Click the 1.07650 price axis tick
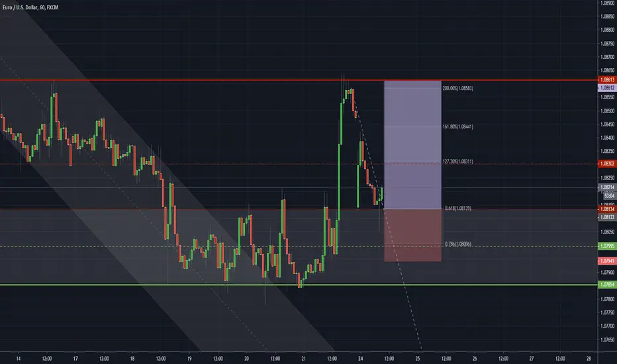617x364 pixels. pyautogui.click(x=607, y=340)
